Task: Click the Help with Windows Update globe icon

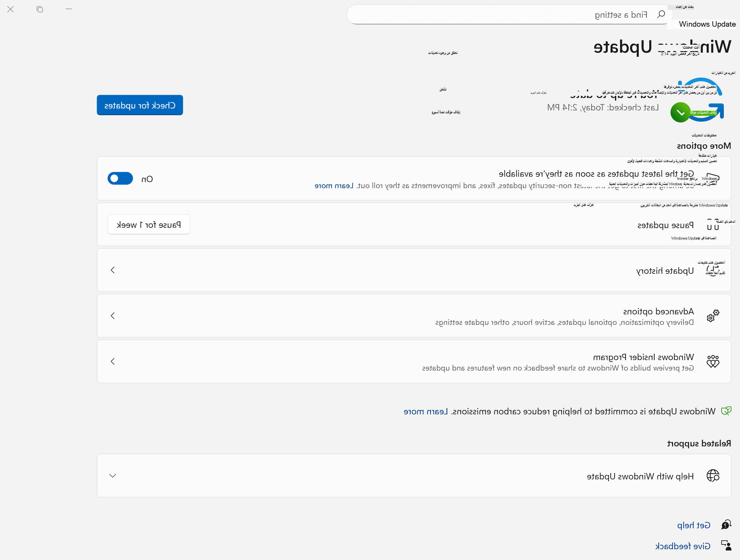Action: pos(713,476)
